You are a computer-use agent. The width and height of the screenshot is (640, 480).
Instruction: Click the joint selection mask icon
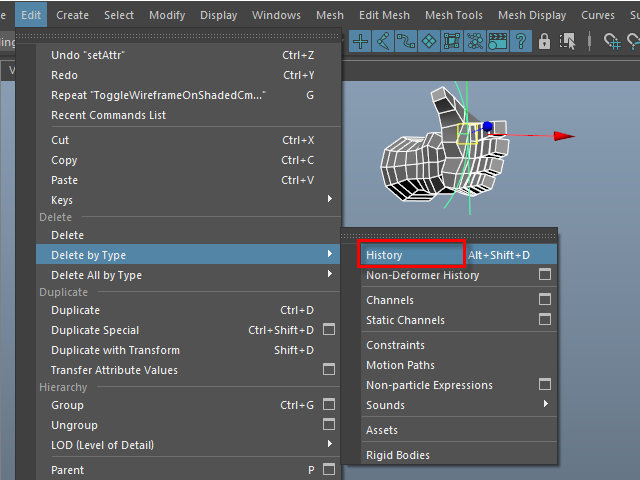click(x=382, y=41)
